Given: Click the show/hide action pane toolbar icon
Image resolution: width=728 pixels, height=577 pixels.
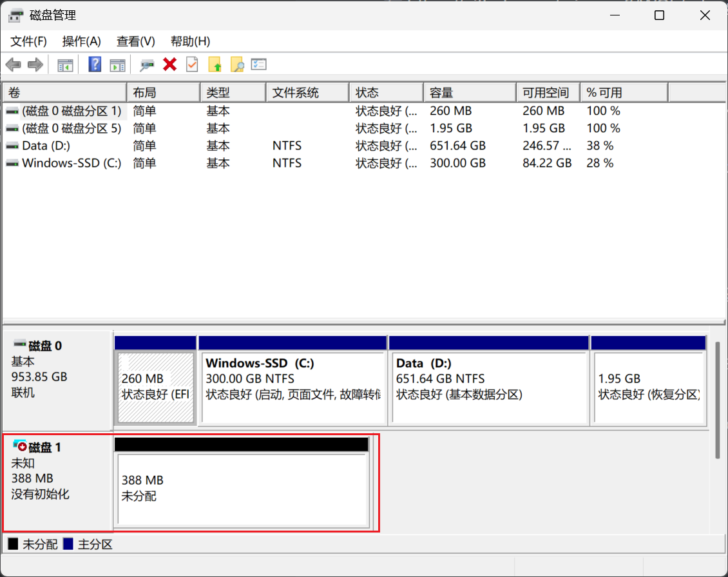Looking at the screenshot, I should pyautogui.click(x=117, y=64).
